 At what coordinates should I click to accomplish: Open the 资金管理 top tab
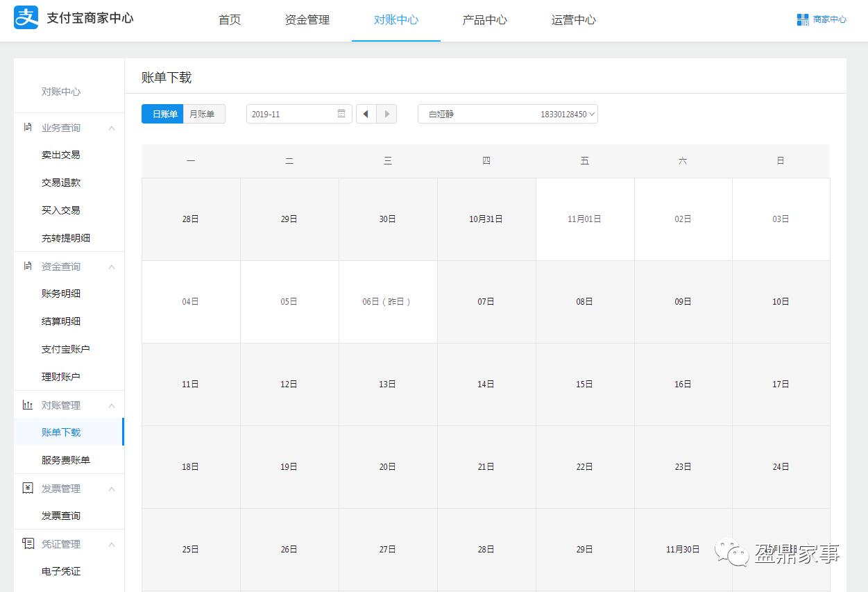point(307,20)
